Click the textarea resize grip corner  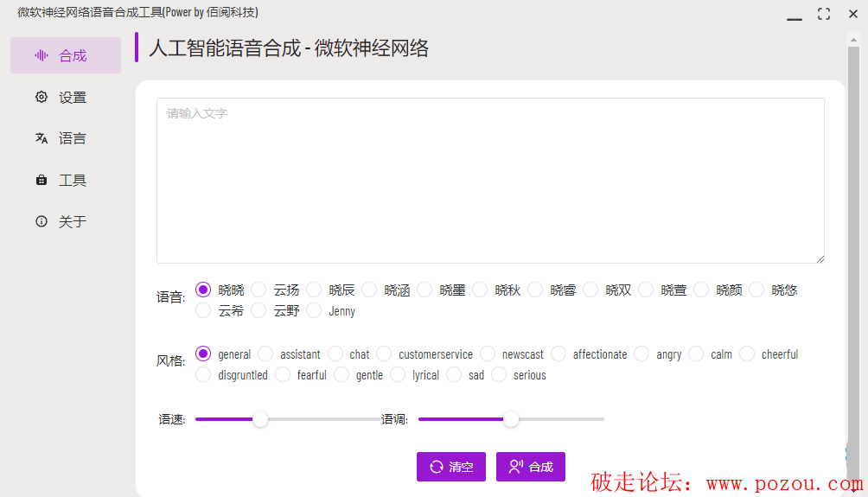820,259
